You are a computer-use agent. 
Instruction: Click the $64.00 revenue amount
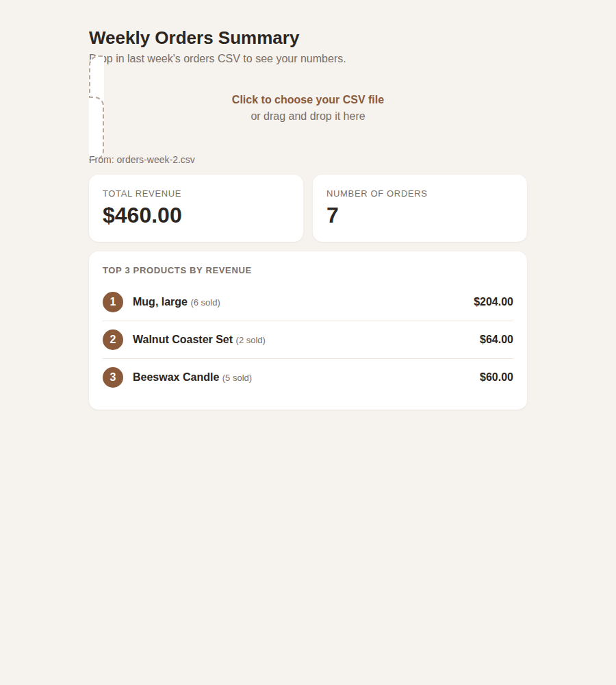tap(496, 340)
